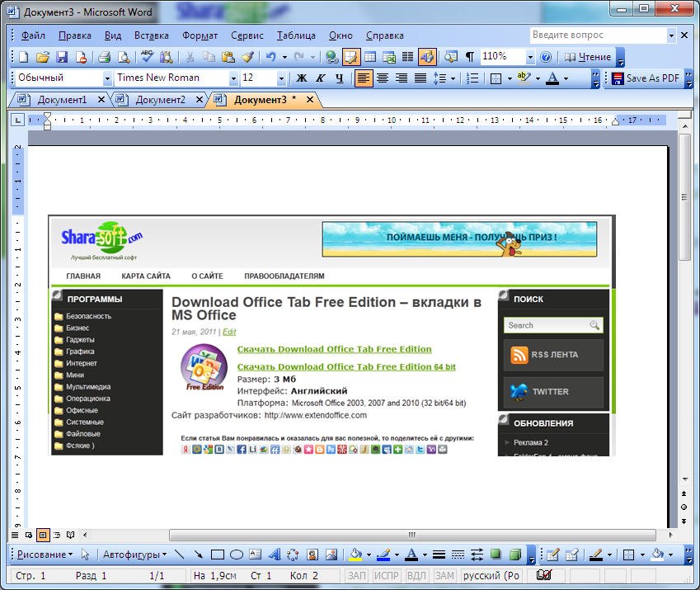Print the document with the printer icon
Viewport: 700px width, 590px height.
[105, 57]
